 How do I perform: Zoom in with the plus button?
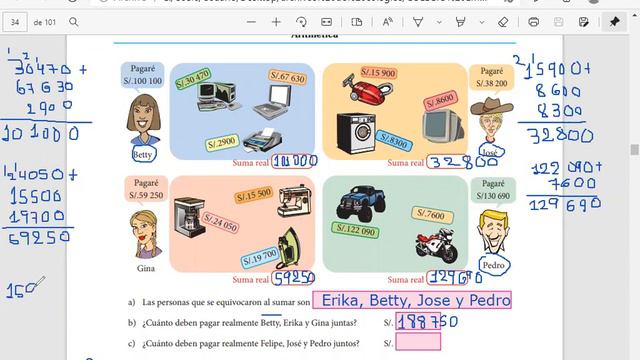tap(276, 22)
